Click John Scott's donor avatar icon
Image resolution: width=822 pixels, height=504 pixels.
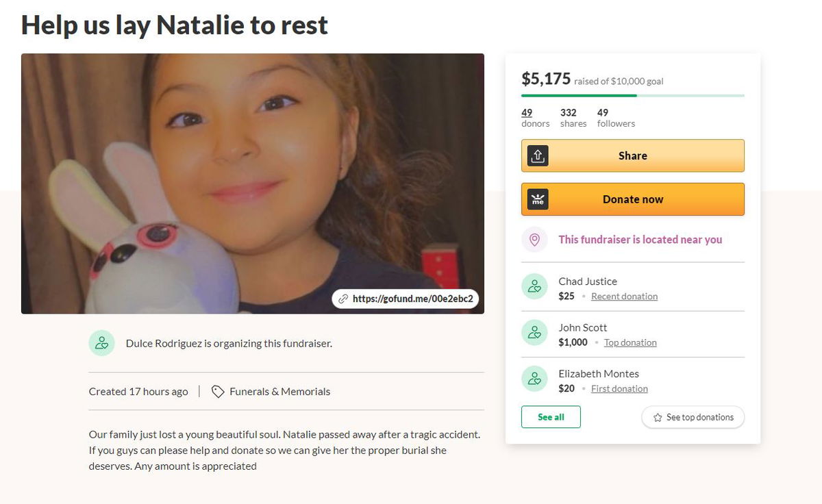tap(534, 333)
